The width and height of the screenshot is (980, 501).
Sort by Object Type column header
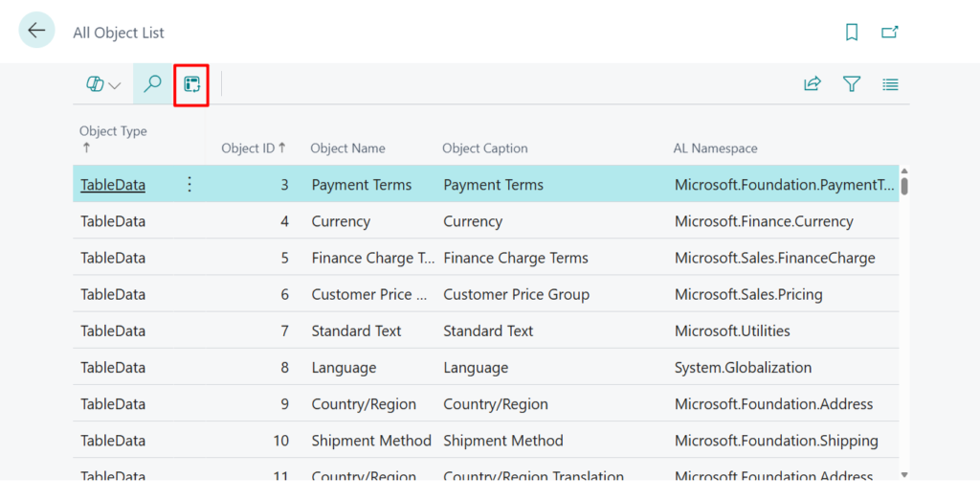tap(113, 132)
